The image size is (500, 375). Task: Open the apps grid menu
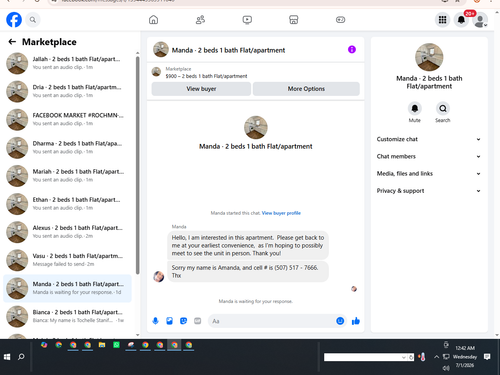coord(442,20)
